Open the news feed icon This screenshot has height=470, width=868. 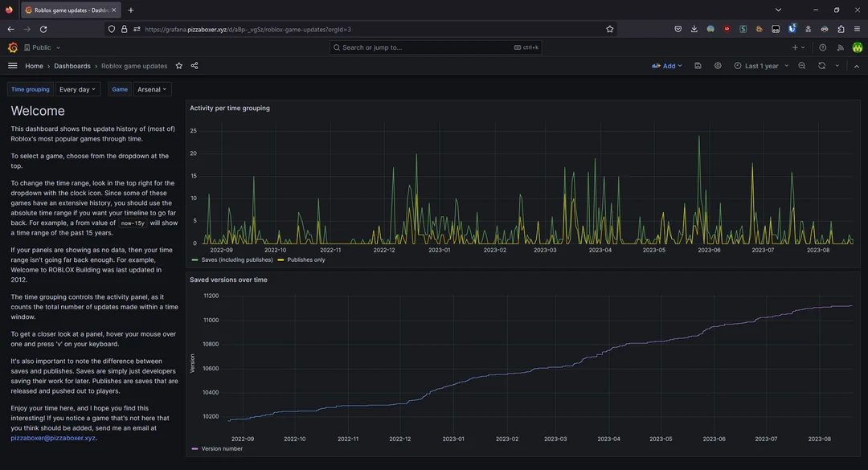(x=841, y=47)
